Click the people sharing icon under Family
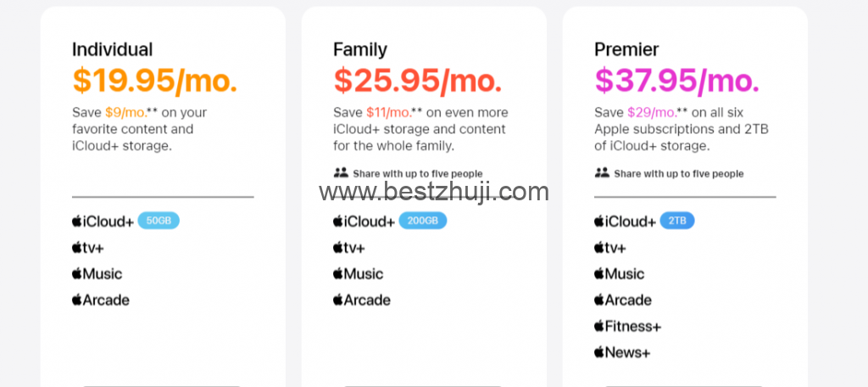This screenshot has height=387, width=868. 341,173
